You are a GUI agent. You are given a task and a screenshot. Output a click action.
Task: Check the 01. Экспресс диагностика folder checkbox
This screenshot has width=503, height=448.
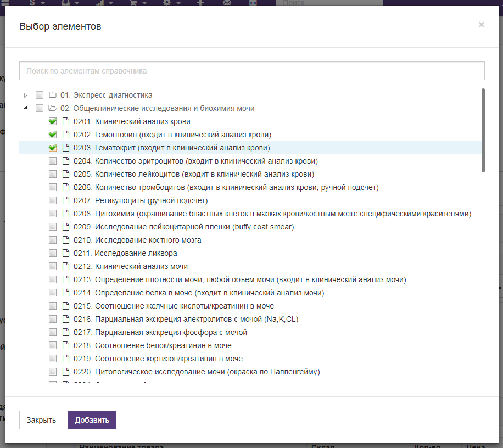click(x=40, y=95)
